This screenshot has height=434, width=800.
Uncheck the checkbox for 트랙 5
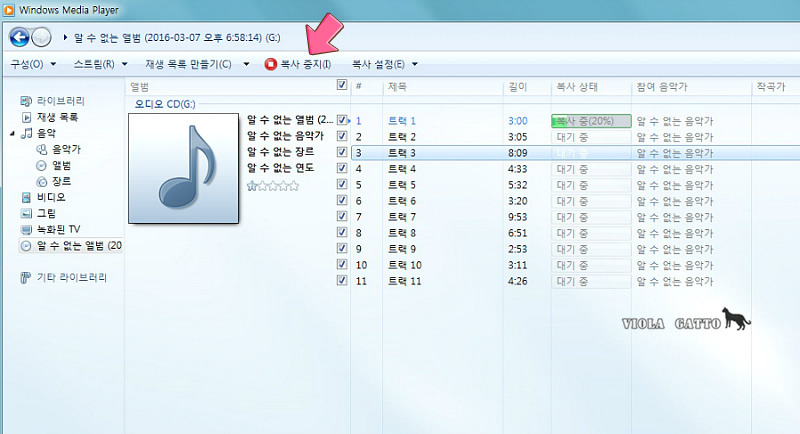point(342,184)
